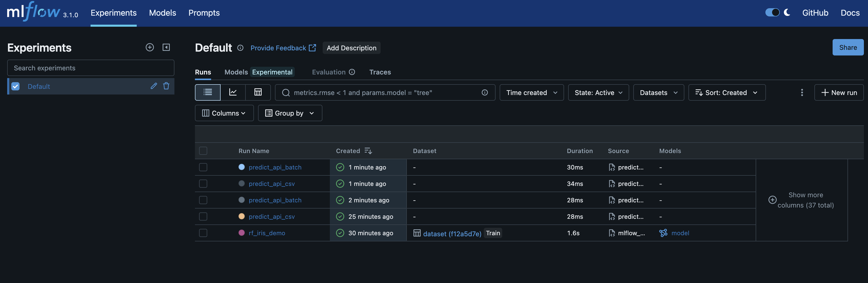Toggle the dark mode switch
Screen dimensions: 868x283
tap(772, 13)
